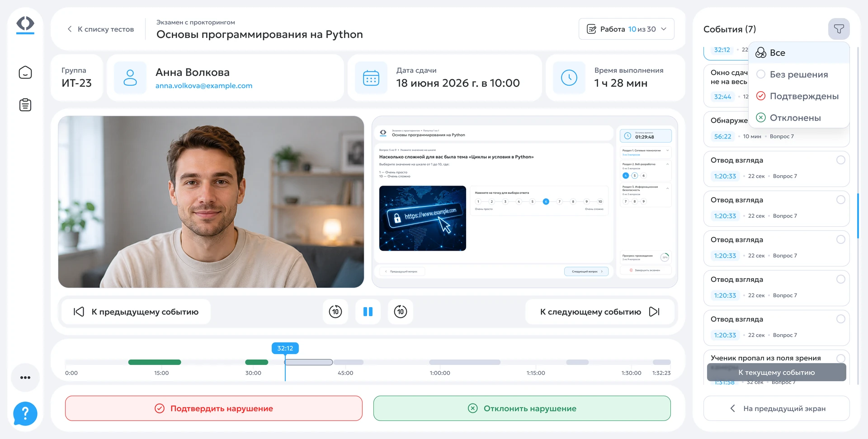Click the calendar icon by Дата сдачи
This screenshot has width=868, height=439.
point(371,78)
